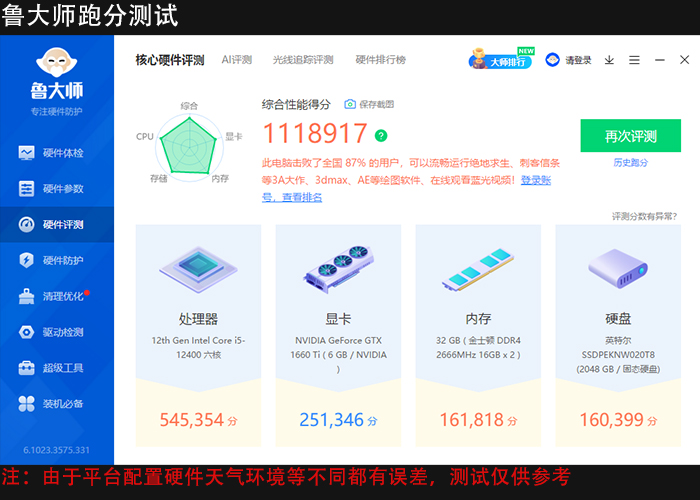Click SSDPEKNW020T8 disk model text

618,355
